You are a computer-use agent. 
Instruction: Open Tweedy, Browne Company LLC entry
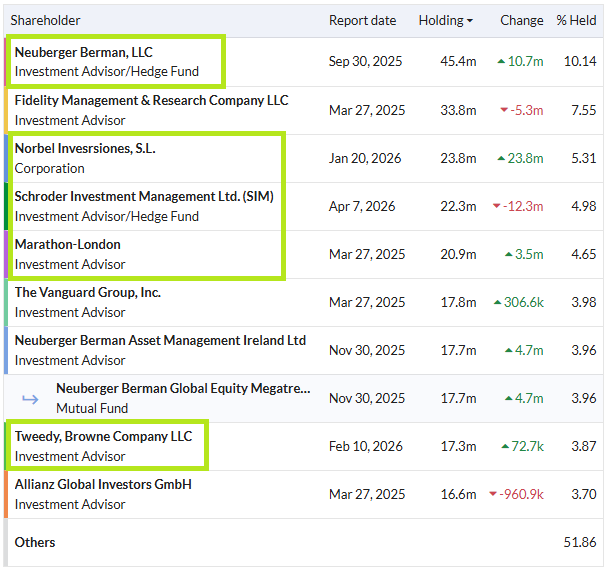tap(103, 436)
